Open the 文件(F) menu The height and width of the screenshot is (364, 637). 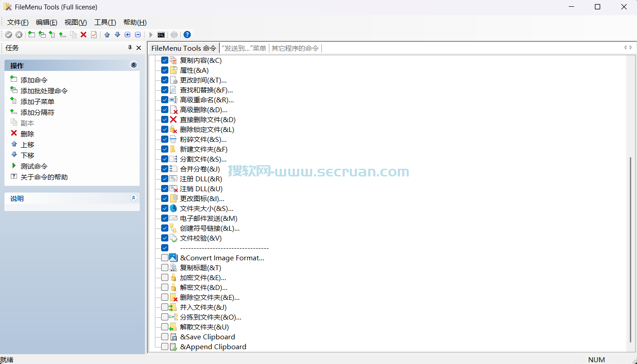pos(18,22)
